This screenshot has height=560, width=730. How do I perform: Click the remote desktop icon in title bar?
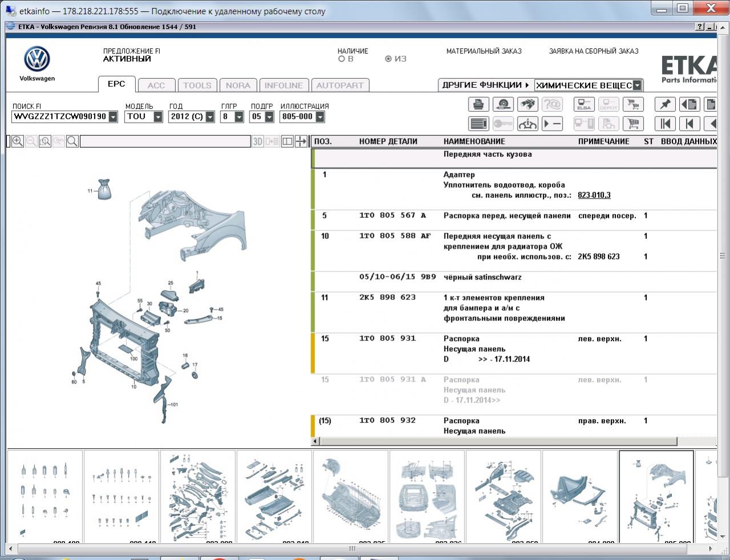[10, 11]
